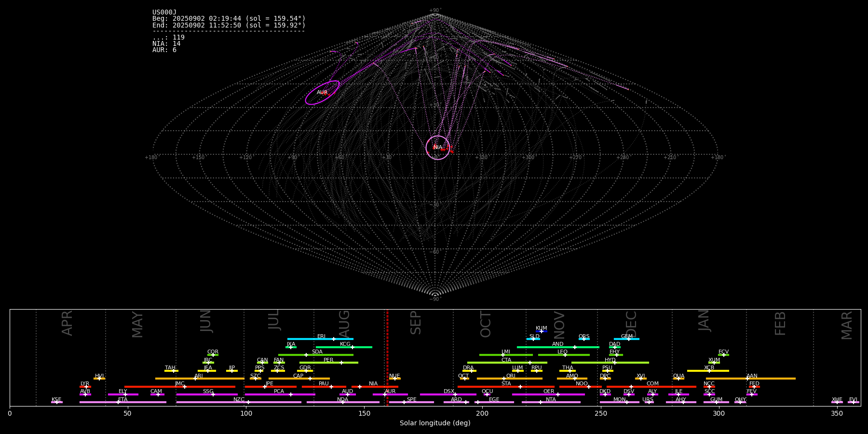
Task: Click the NZC shower label in timeline
Action: pos(239,399)
